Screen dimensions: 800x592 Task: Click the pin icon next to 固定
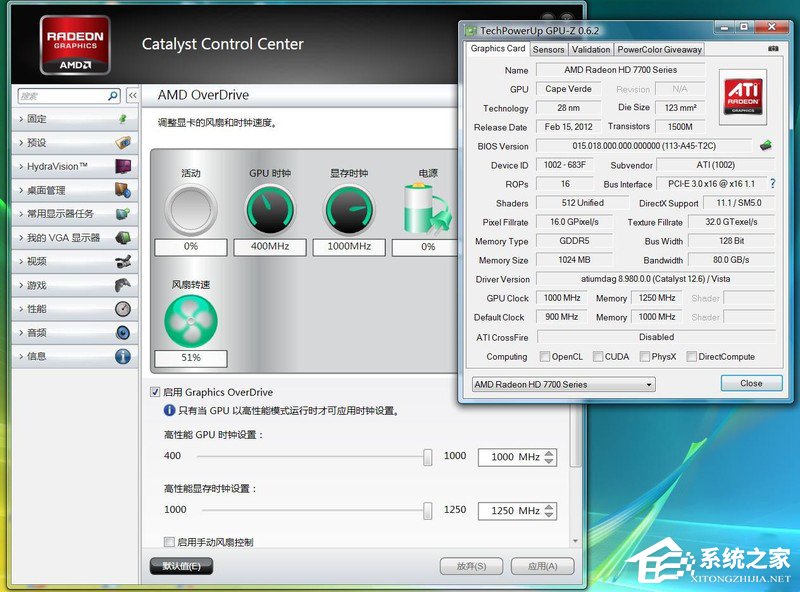(123, 118)
